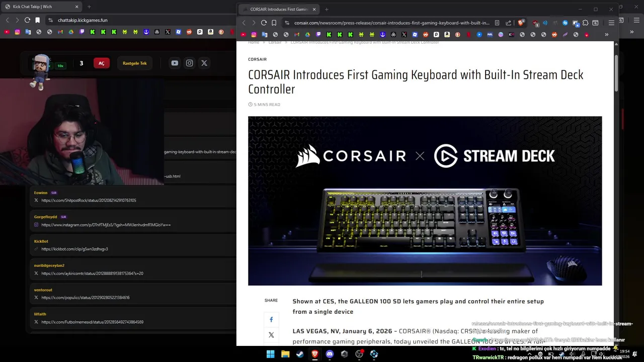
Task: Click Brave Shields icon in address bar
Action: [521, 23]
